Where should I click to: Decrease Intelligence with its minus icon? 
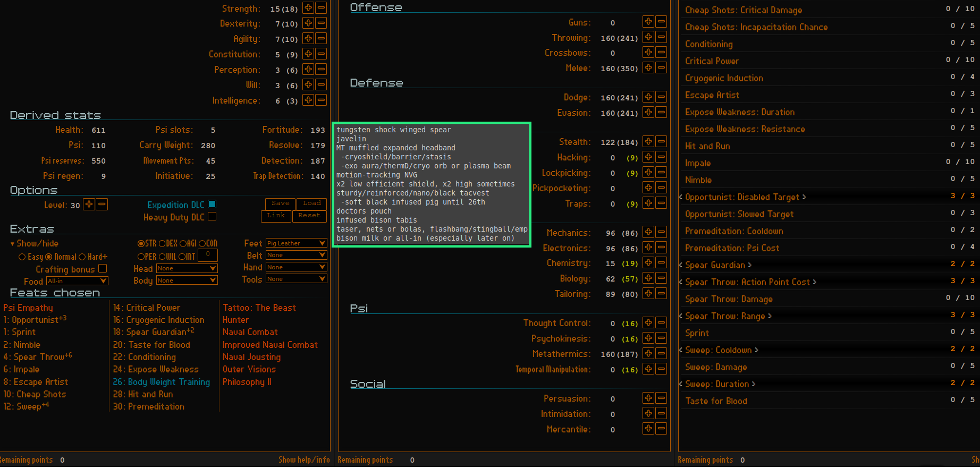coord(321,100)
